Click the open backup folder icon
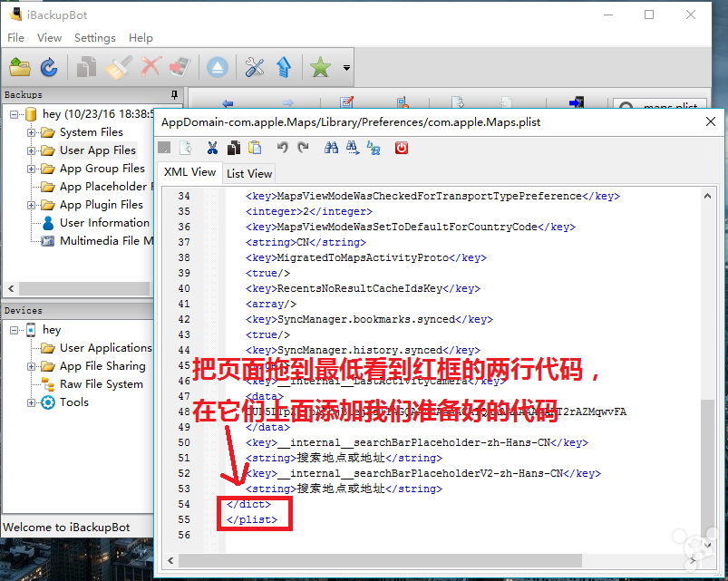The height and width of the screenshot is (581, 728). [x=20, y=68]
